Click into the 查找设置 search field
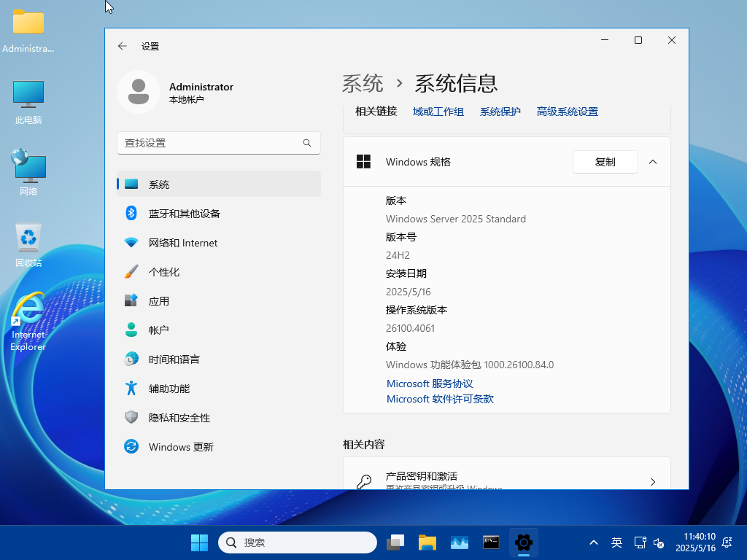Image resolution: width=747 pixels, height=560 pixels. (219, 143)
